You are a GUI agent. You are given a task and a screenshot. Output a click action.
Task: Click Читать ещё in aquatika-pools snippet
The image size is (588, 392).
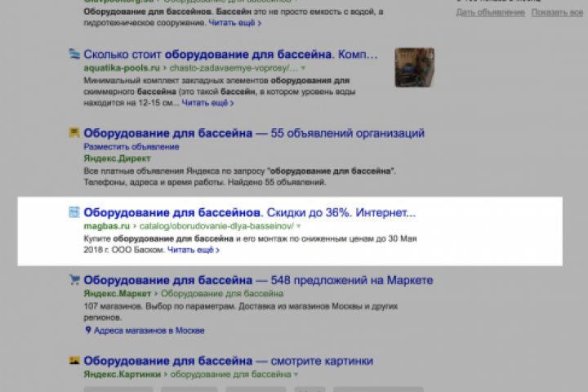point(207,103)
